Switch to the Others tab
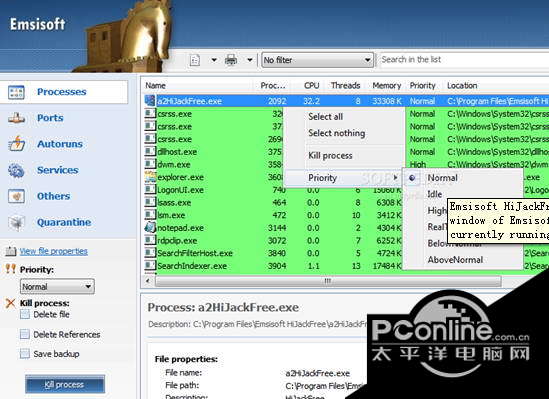The width and height of the screenshot is (549, 399). click(54, 196)
